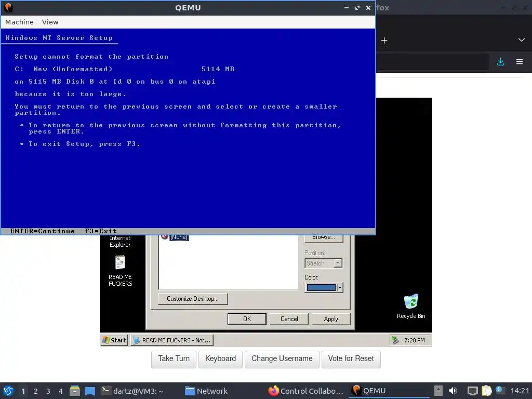This screenshot has height=399, width=532.
Task: Minimize the QEMU window
Action: pyautogui.click(x=347, y=7)
